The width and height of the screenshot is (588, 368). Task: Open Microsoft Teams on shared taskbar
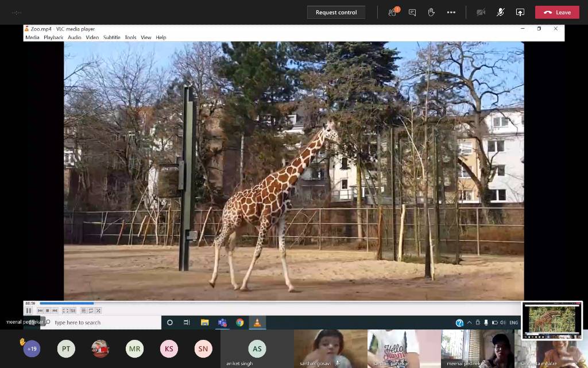click(222, 323)
